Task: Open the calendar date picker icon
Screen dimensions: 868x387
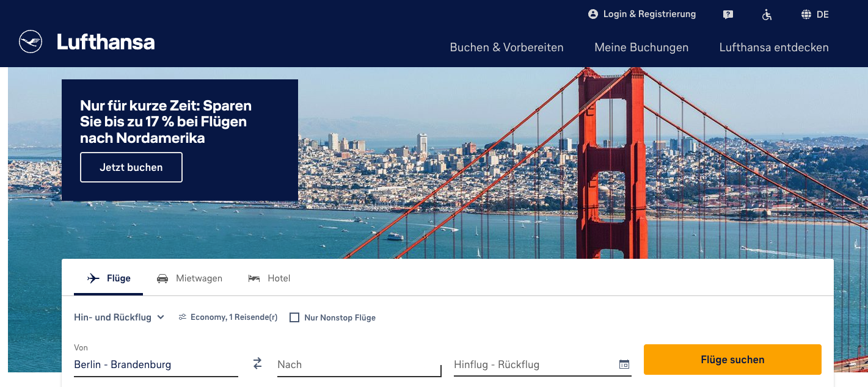Action: coord(624,364)
